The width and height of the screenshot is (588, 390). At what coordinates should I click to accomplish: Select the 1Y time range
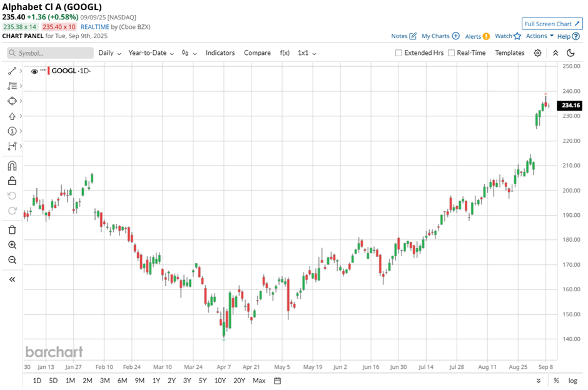(x=156, y=381)
